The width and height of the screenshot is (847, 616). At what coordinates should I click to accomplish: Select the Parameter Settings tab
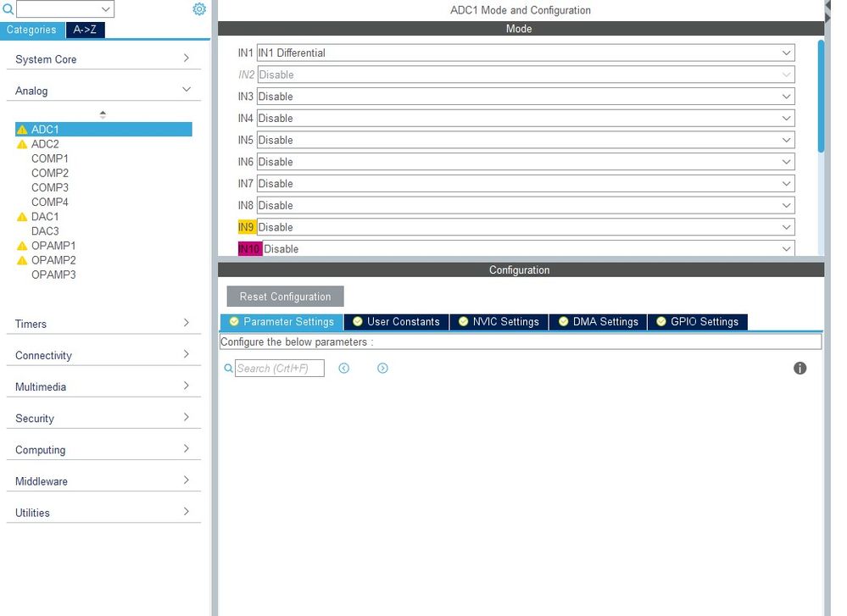pos(281,322)
